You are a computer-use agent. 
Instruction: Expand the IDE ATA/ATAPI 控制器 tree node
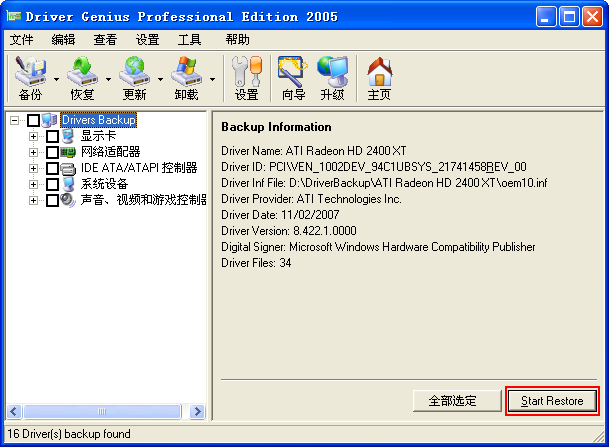point(34,168)
